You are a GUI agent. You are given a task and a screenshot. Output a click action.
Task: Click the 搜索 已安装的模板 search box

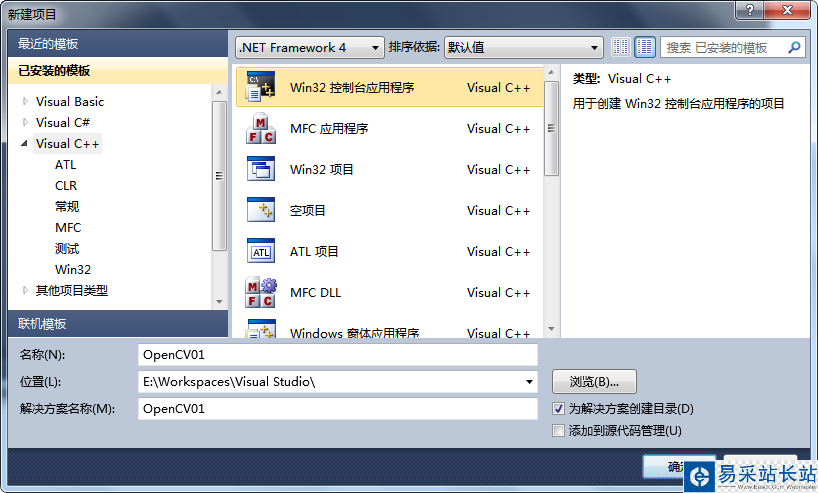(733, 47)
